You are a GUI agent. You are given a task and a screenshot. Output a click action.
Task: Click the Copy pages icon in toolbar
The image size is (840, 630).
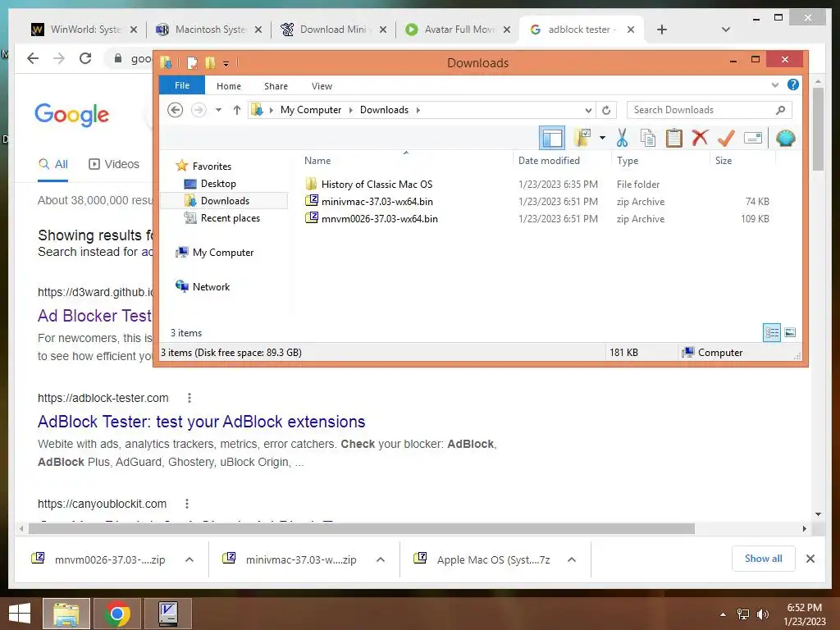[648, 138]
